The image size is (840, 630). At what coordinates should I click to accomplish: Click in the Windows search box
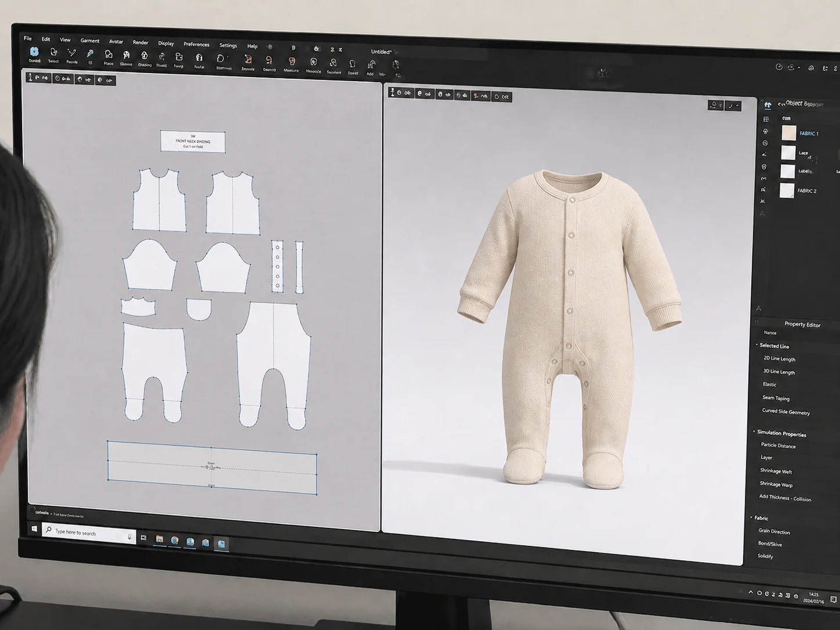(88, 532)
